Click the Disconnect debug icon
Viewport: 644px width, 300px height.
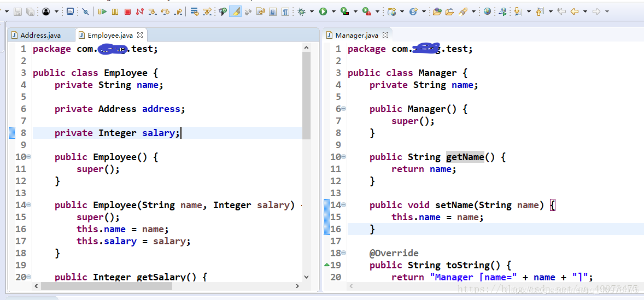pos(139,12)
